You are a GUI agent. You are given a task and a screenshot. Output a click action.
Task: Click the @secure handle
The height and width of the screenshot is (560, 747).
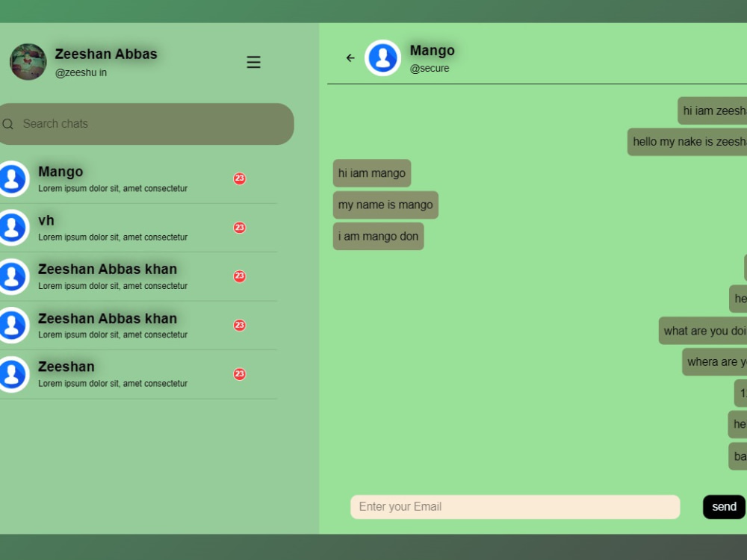coord(430,69)
